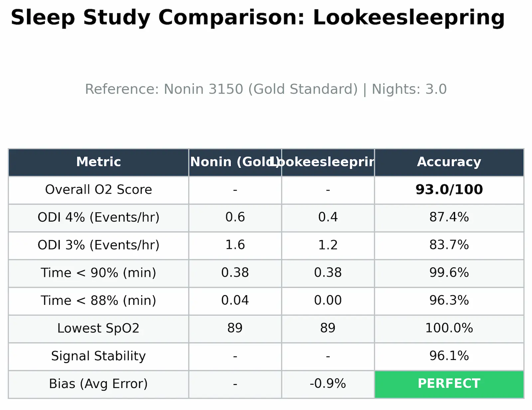Viewport: 532px width, 410px height.
Task: Click the 83.7% accuracy value
Action: (x=449, y=245)
